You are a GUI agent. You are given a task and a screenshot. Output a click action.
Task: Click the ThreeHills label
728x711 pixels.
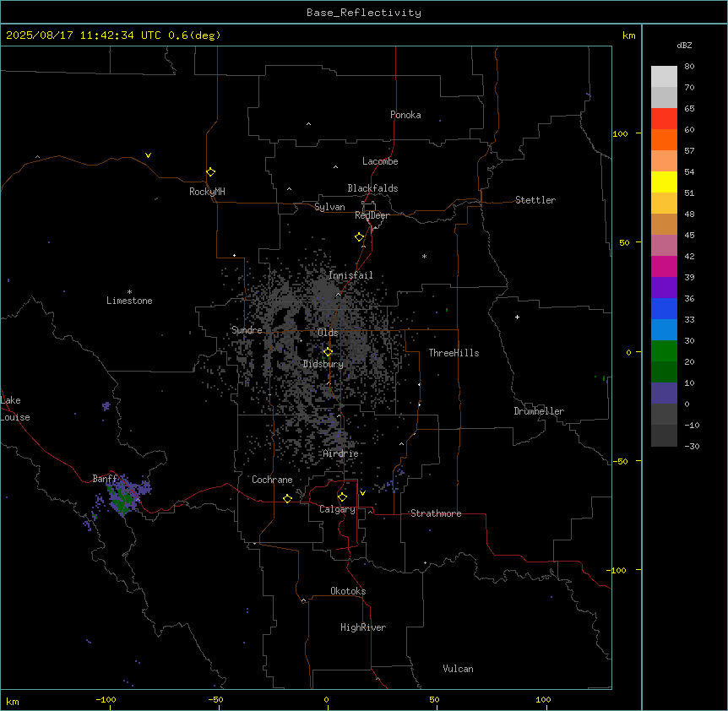(454, 353)
